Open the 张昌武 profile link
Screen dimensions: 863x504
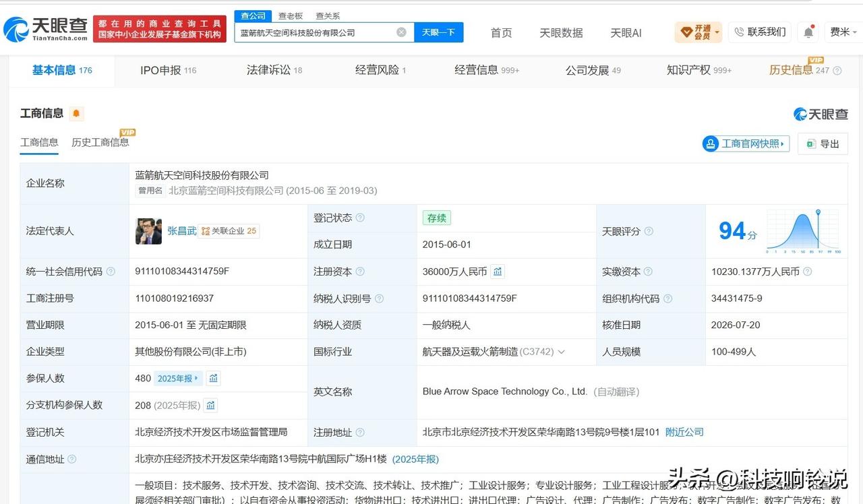pos(182,230)
